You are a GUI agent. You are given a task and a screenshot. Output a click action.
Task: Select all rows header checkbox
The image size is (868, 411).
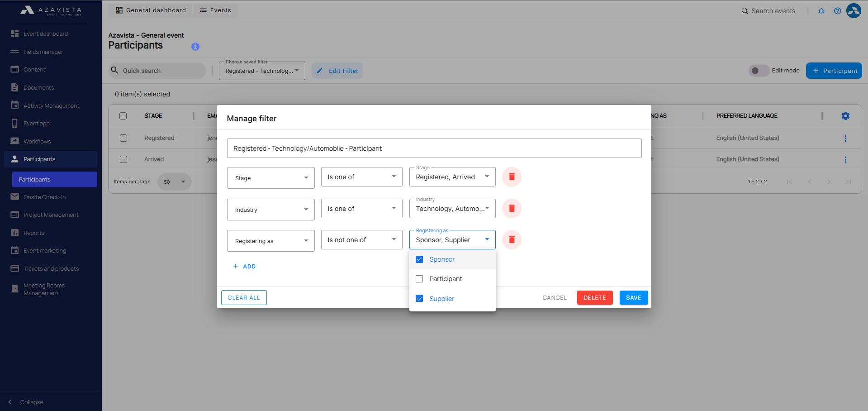(x=123, y=116)
